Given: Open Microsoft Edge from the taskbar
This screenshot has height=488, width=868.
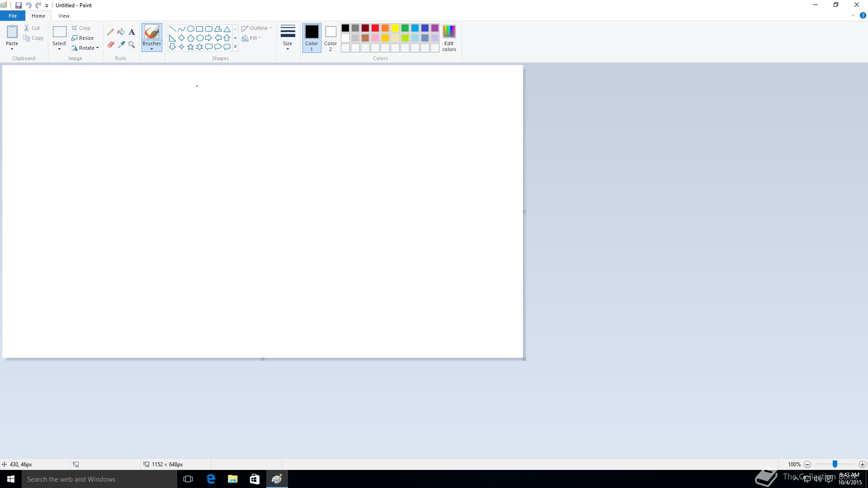Looking at the screenshot, I should pos(211,479).
